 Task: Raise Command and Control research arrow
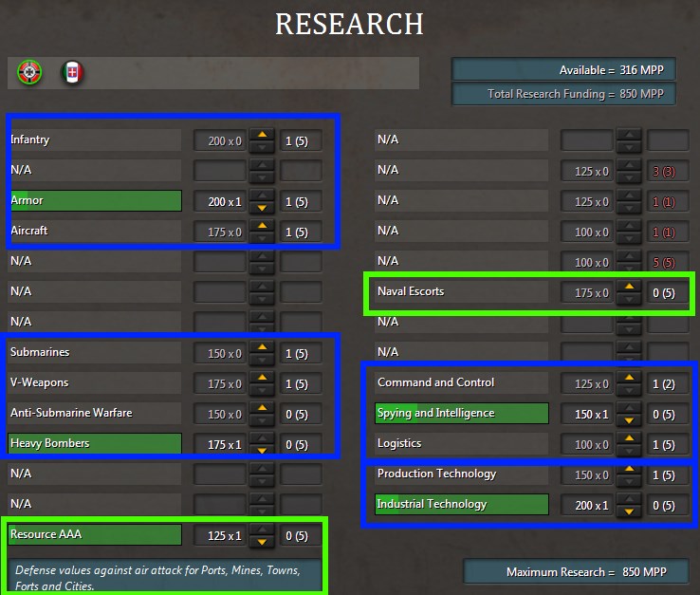coord(629,378)
